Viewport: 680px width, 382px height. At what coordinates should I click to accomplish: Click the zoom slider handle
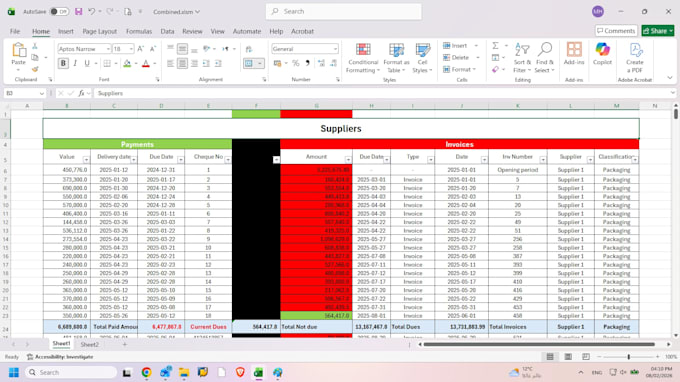[x=628, y=356]
